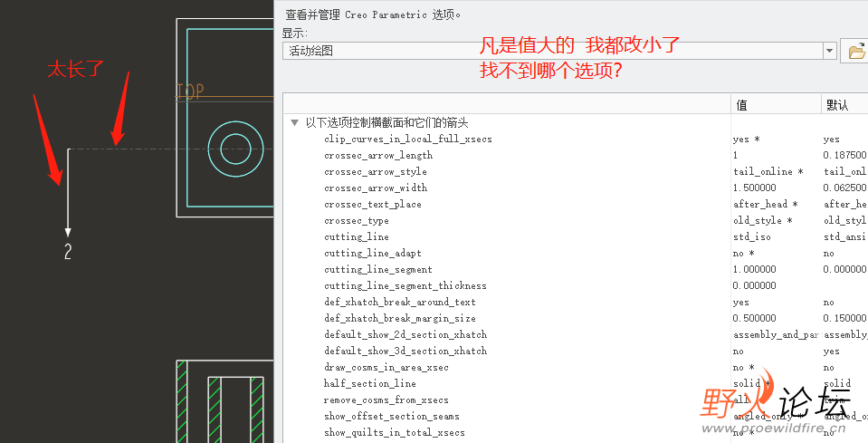Select the cutting_line_adapt option

click(373, 253)
